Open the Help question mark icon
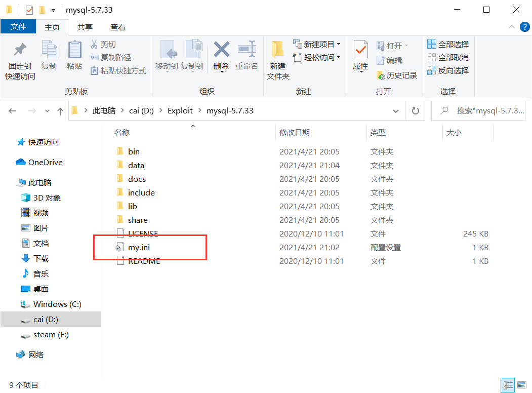Screen dimensions: 532x393 [x=524, y=27]
